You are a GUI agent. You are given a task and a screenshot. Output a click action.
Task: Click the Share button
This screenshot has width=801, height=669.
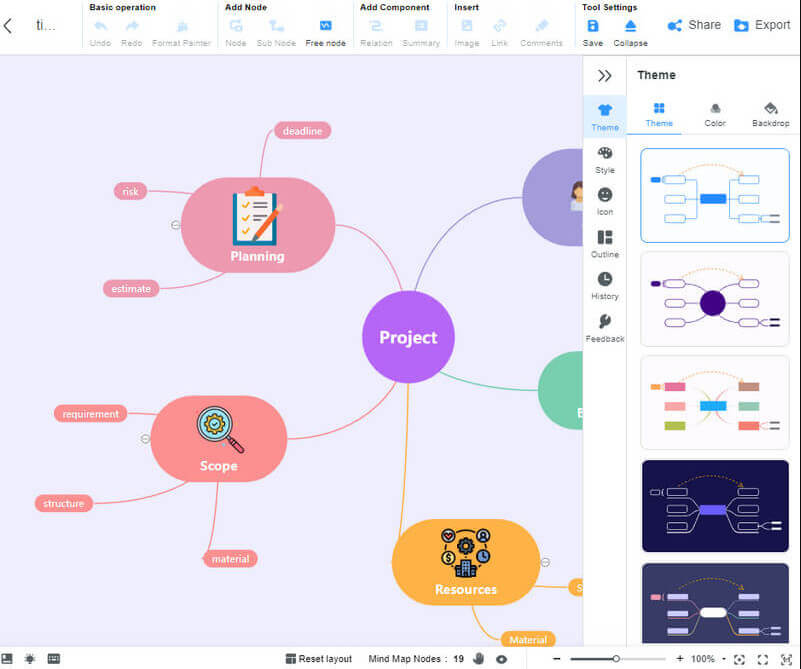694,25
